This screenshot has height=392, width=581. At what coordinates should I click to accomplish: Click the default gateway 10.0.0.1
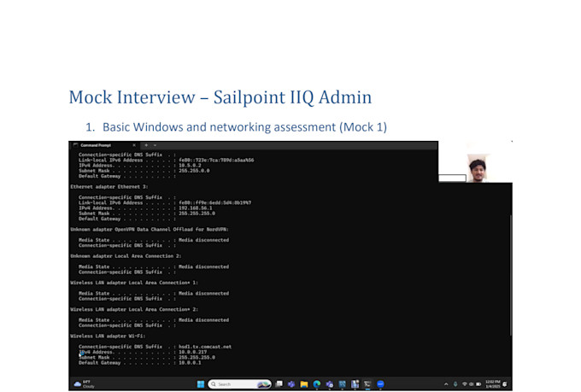click(190, 363)
